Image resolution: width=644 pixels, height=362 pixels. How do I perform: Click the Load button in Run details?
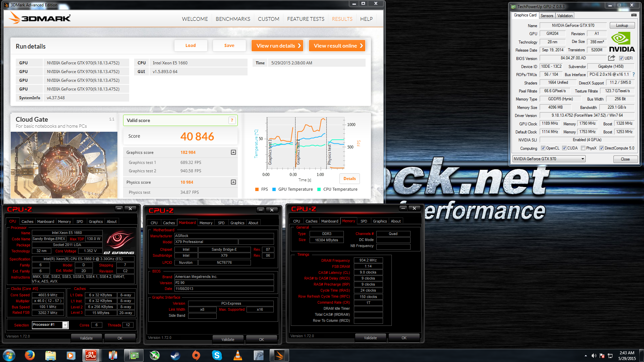tap(191, 46)
